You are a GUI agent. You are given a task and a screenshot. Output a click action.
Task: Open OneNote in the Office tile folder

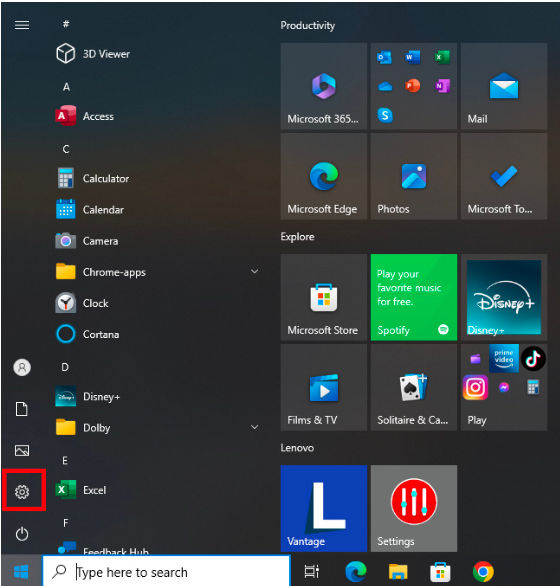(442, 86)
